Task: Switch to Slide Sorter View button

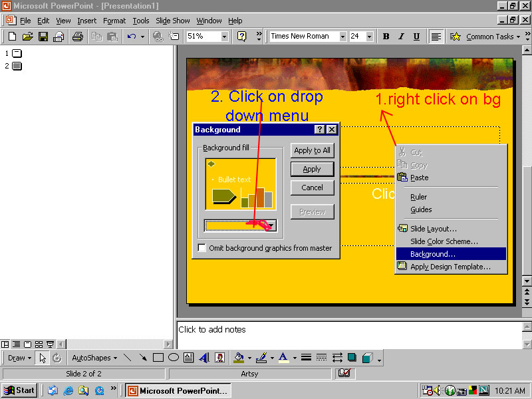Action: 39,344
